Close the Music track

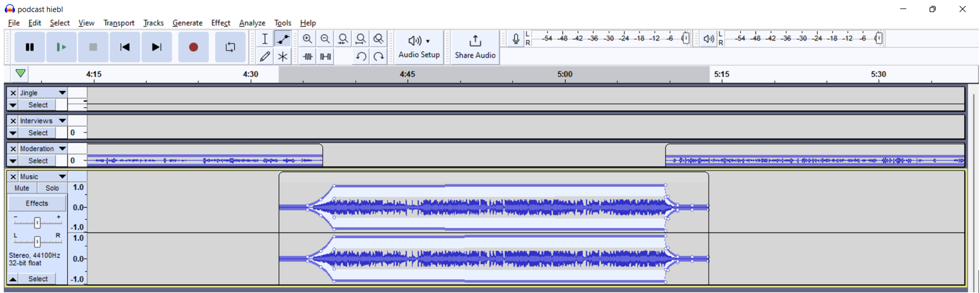pyautogui.click(x=13, y=177)
